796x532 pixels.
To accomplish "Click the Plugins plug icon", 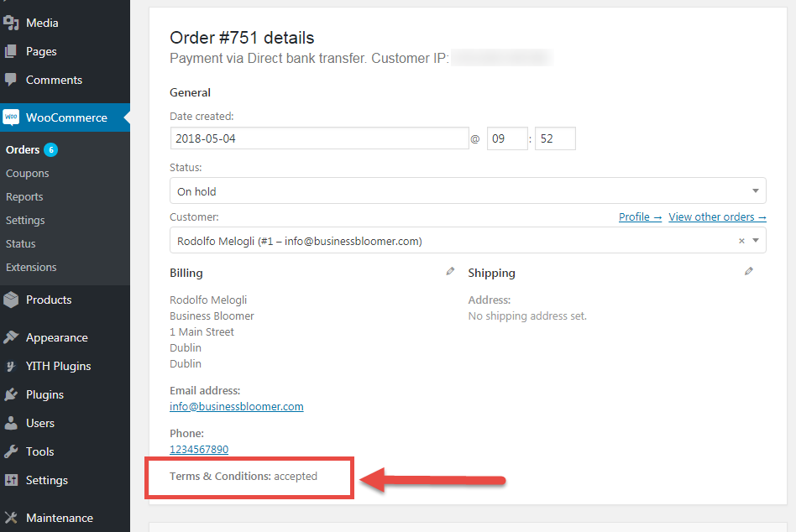I will 11,394.
